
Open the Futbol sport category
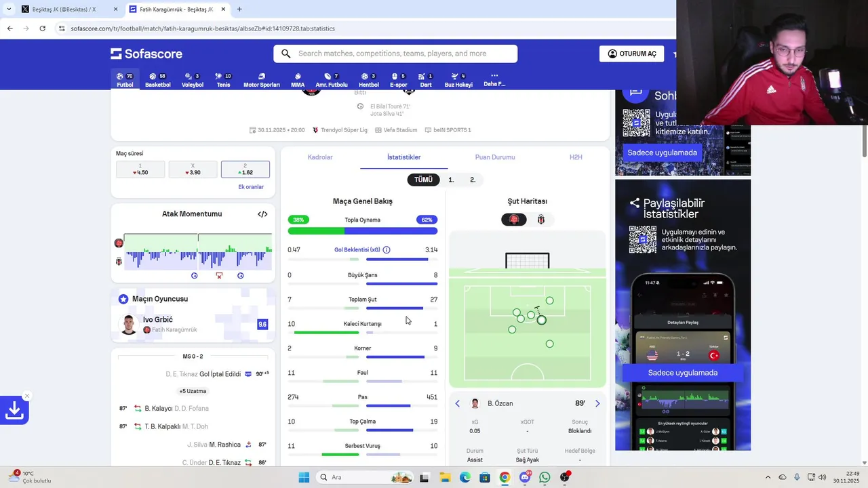125,79
